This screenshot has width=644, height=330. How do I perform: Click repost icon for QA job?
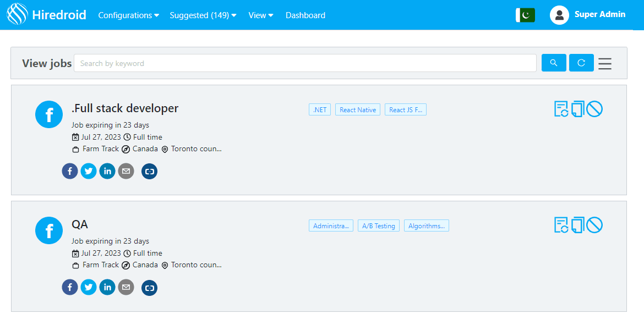[x=561, y=225]
